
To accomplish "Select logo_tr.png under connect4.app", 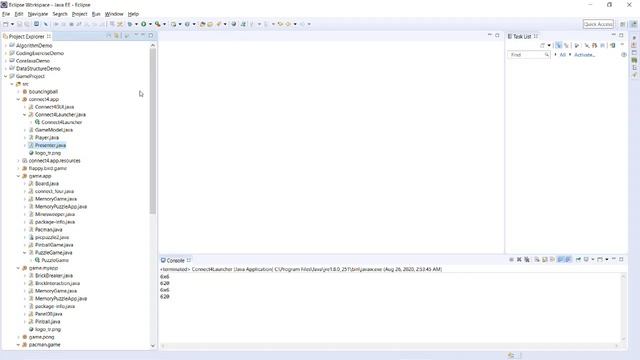I will pos(48,153).
